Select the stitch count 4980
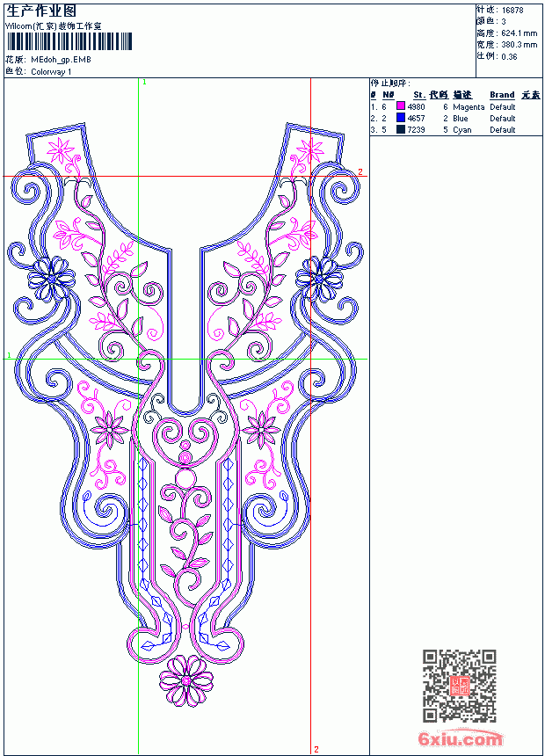545x756 pixels. [417, 106]
